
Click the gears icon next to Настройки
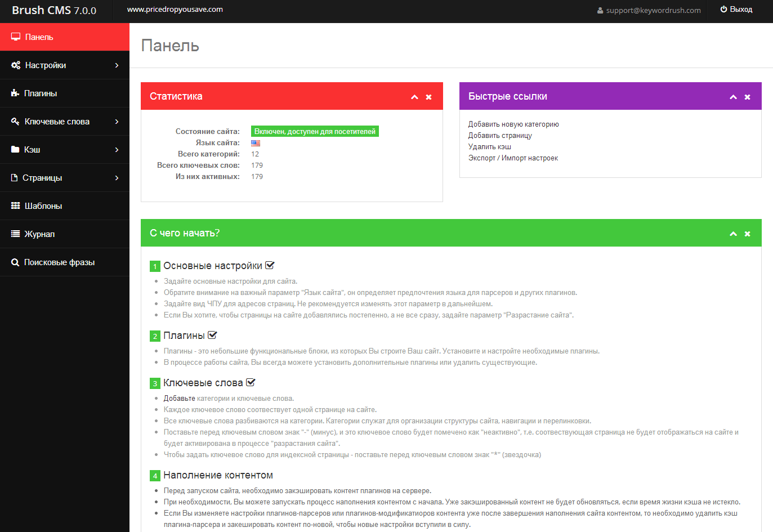(x=15, y=65)
